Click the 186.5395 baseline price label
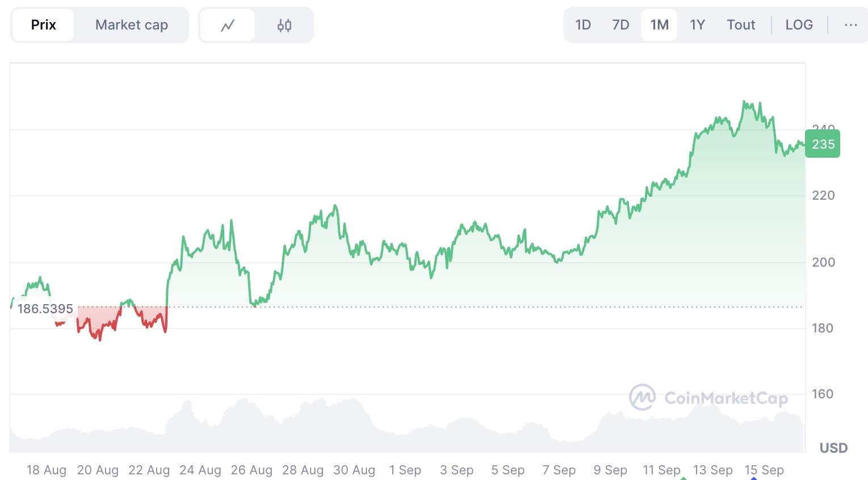 coord(45,309)
